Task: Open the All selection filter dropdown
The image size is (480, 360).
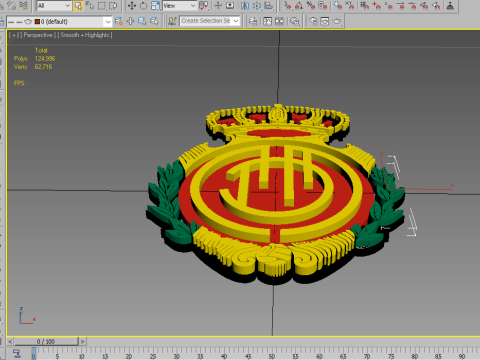Action: [x=54, y=6]
